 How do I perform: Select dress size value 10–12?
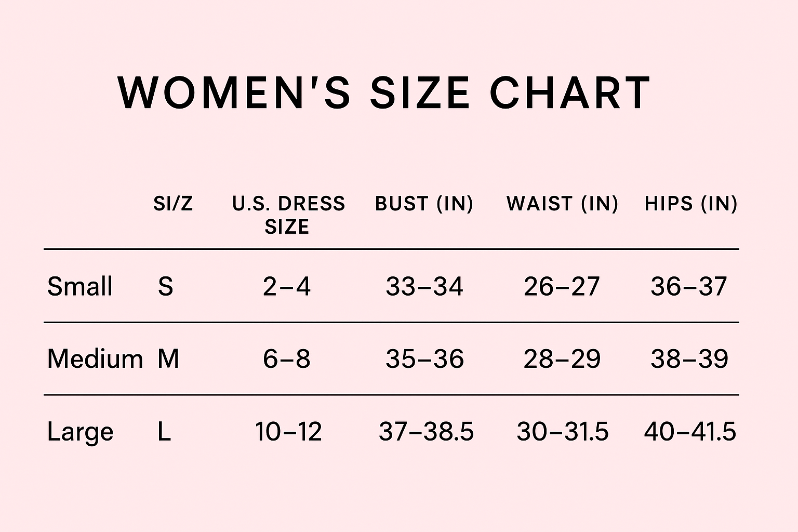[288, 431]
